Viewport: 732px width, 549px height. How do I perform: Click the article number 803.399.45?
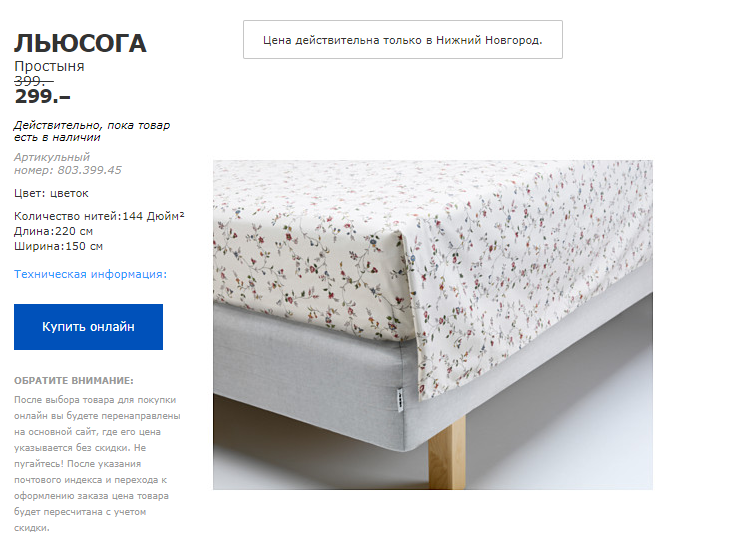pyautogui.click(x=90, y=170)
